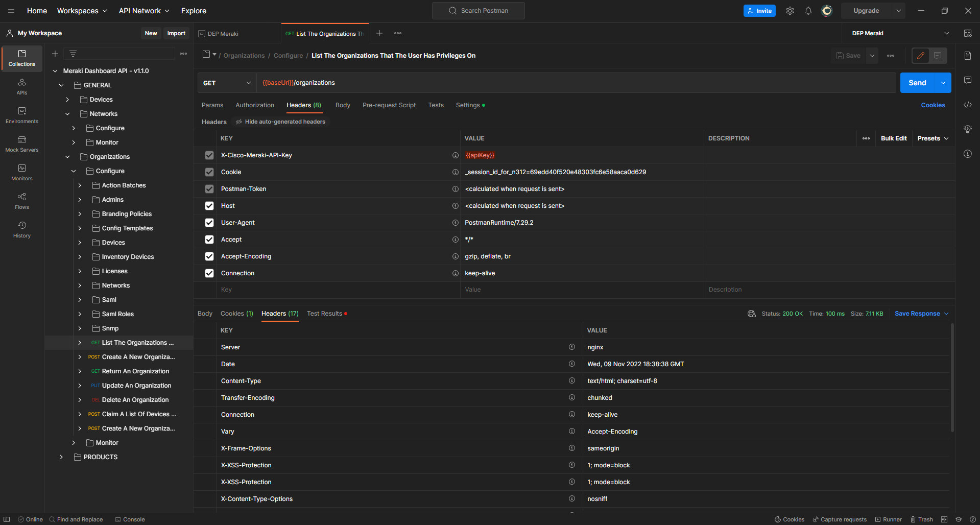Open the DEP Meraki environment selector
The image size is (980, 525).
click(900, 33)
